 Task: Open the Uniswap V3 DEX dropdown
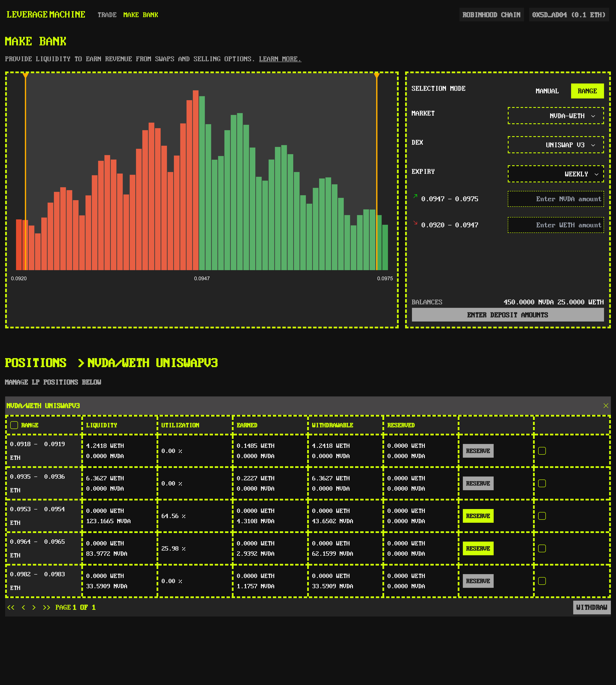556,145
